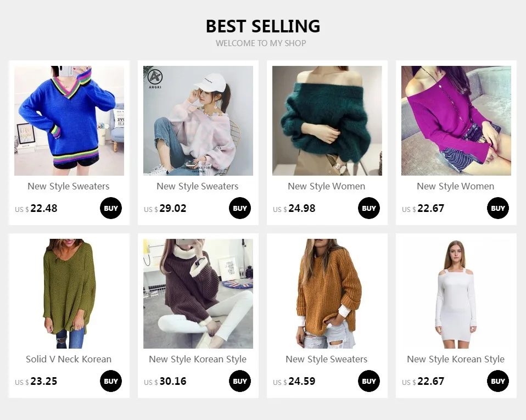The width and height of the screenshot is (526, 420).
Task: Click BUY button for white dress item
Action: tap(498, 381)
